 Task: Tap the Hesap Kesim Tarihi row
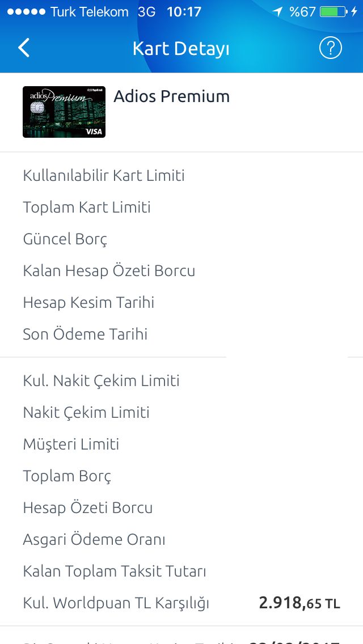point(181,303)
